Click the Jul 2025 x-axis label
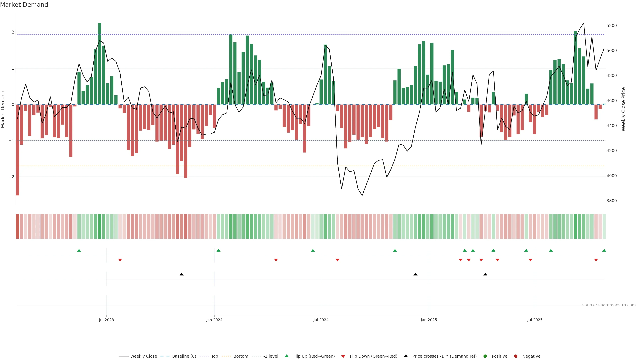 (x=535, y=320)
